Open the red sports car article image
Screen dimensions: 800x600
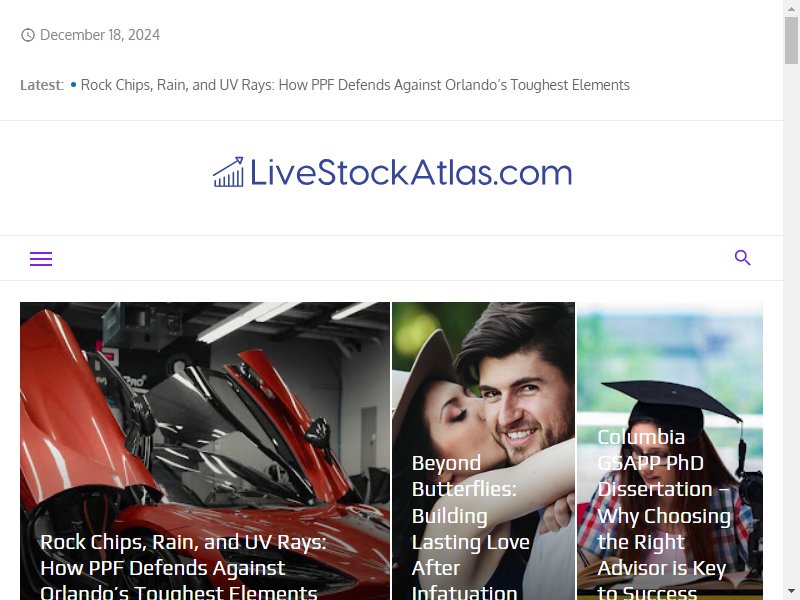point(205,408)
